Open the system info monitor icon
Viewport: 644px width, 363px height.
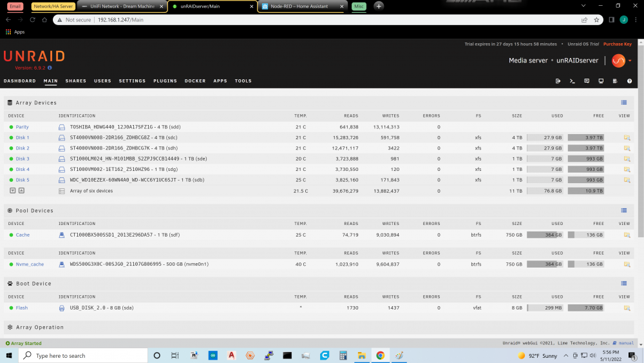[x=601, y=81]
